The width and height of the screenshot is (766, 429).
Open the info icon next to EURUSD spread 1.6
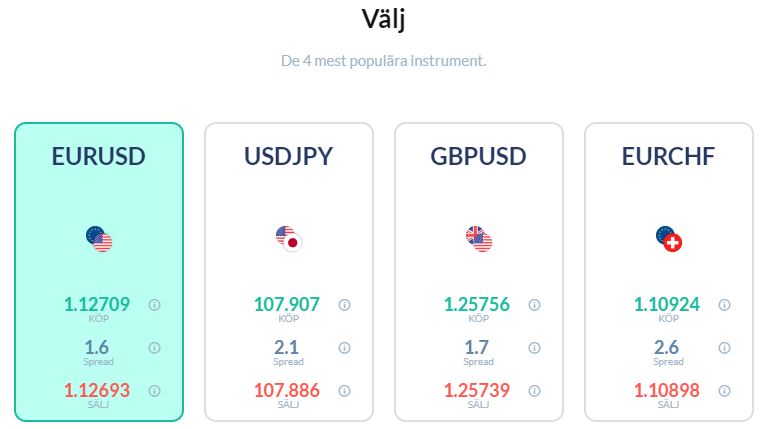click(154, 348)
